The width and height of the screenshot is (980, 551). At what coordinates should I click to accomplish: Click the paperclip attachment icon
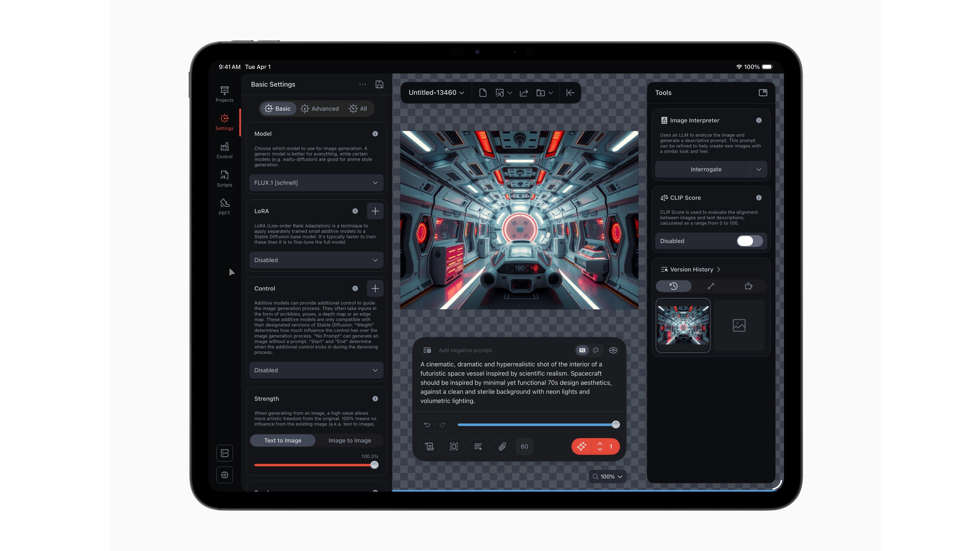[x=502, y=447]
